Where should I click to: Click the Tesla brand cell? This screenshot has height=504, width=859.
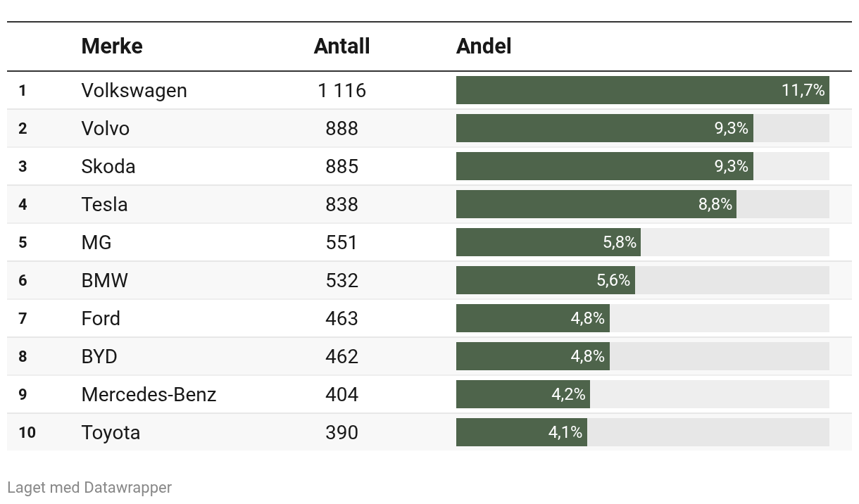click(x=105, y=204)
